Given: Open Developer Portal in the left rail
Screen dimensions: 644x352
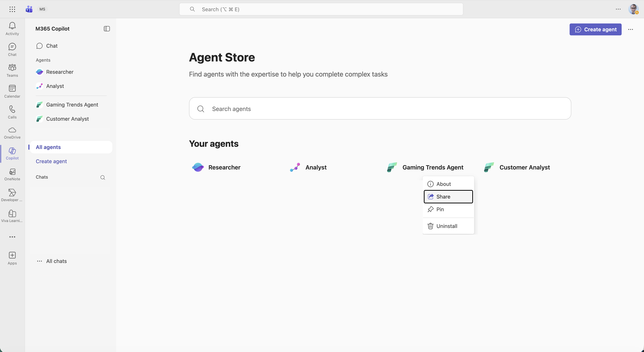Looking at the screenshot, I should point(12,196).
